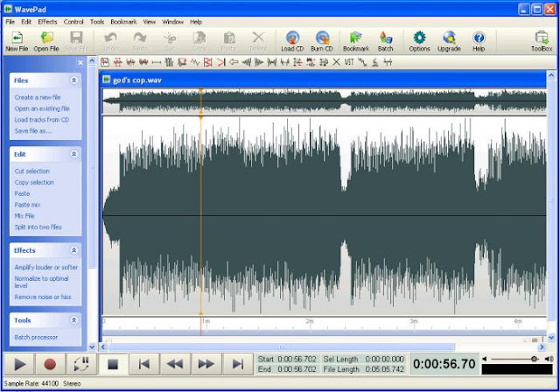Click the square Stop button
560x392 pixels.
click(113, 364)
